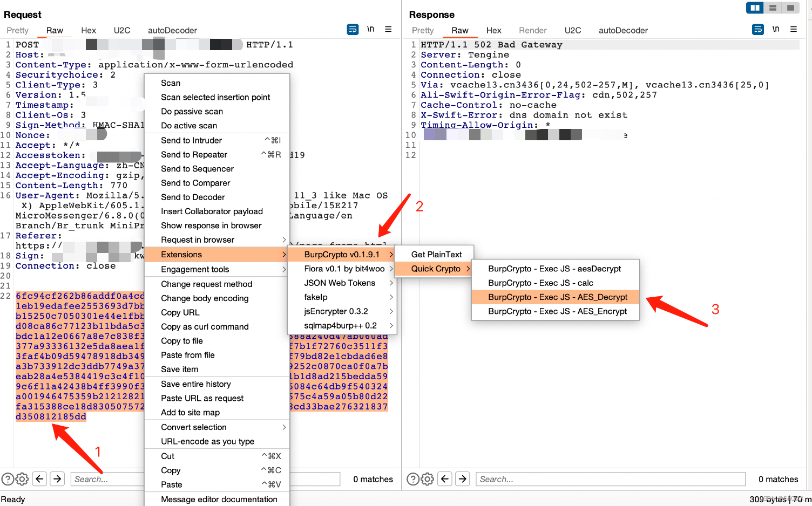Choose Do passive scan

217,112
